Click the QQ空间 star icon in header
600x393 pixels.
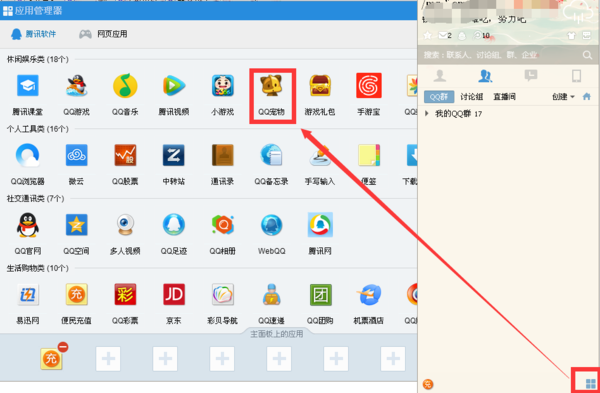point(427,36)
